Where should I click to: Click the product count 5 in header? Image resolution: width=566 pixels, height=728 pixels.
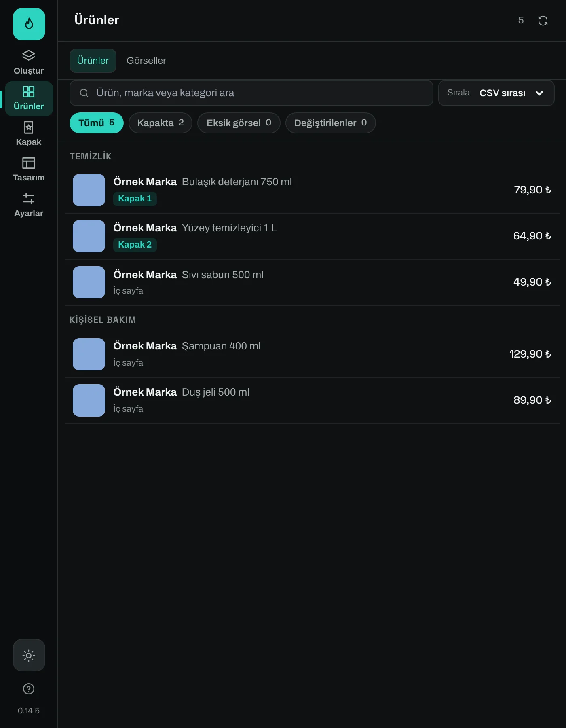tap(521, 21)
